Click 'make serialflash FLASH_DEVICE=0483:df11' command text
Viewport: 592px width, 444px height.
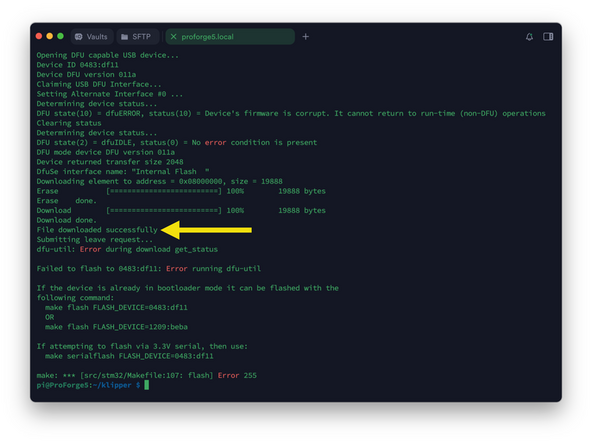coord(129,356)
